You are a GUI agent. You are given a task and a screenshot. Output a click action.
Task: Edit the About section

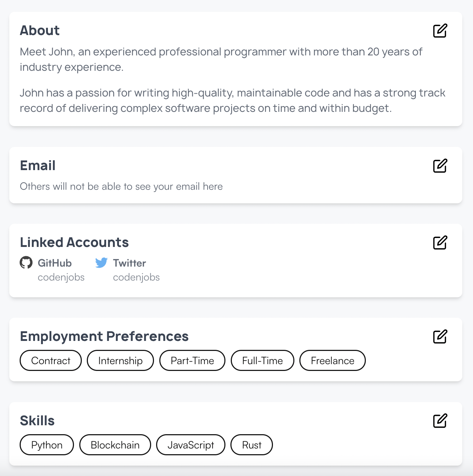coord(440,31)
